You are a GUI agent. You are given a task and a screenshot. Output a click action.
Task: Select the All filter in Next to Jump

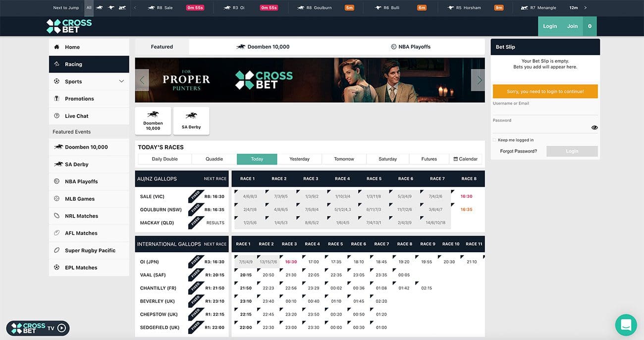[89, 8]
